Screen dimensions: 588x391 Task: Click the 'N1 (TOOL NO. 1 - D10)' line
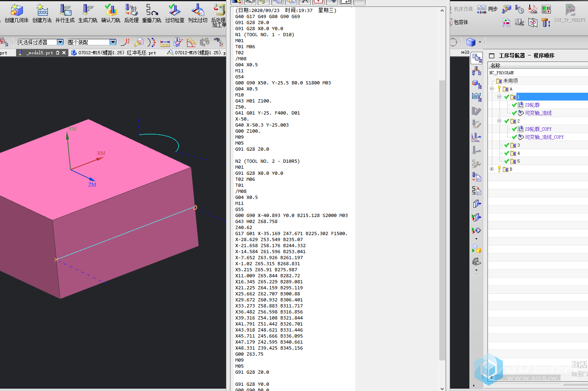click(265, 35)
